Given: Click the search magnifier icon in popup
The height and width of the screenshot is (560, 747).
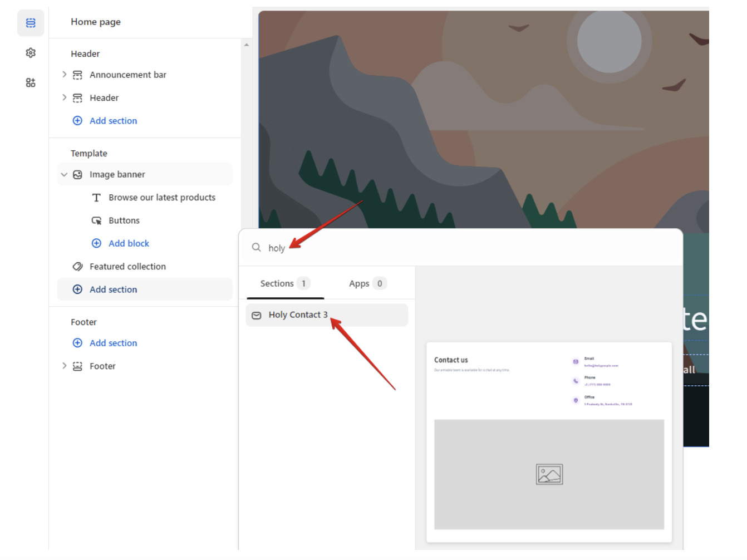Looking at the screenshot, I should pyautogui.click(x=256, y=247).
